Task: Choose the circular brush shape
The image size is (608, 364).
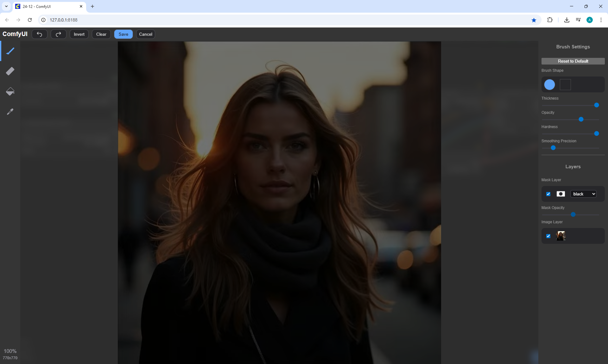Action: tap(549, 84)
